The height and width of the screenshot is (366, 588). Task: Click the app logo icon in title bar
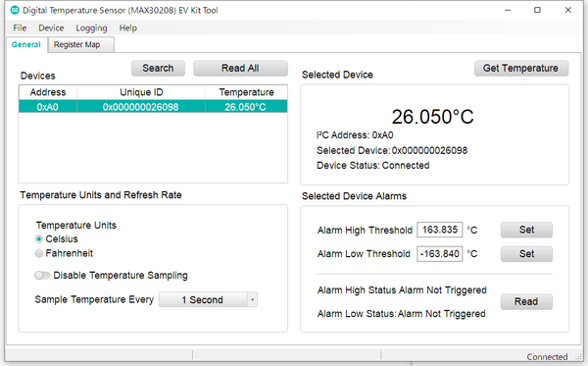click(15, 10)
